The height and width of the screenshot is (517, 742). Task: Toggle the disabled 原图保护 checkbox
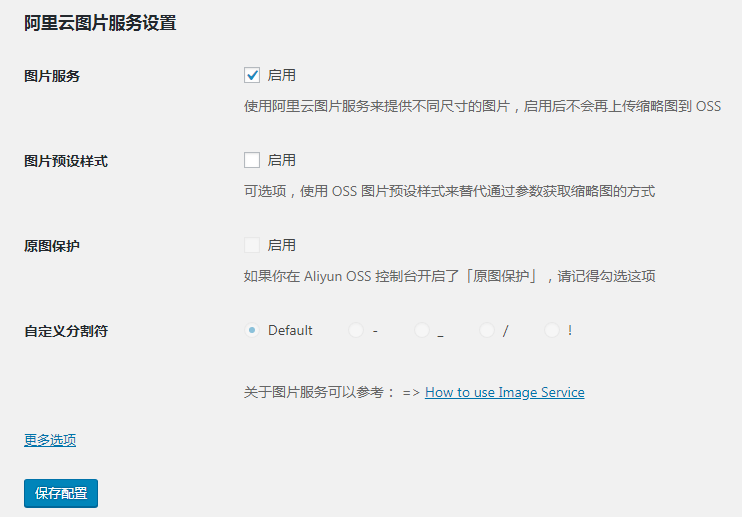[x=252, y=245]
